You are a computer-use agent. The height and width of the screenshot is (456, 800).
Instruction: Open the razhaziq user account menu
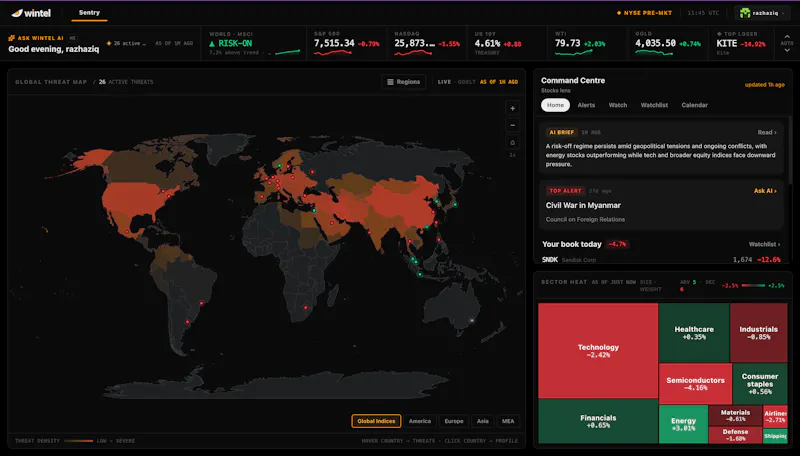(x=762, y=13)
